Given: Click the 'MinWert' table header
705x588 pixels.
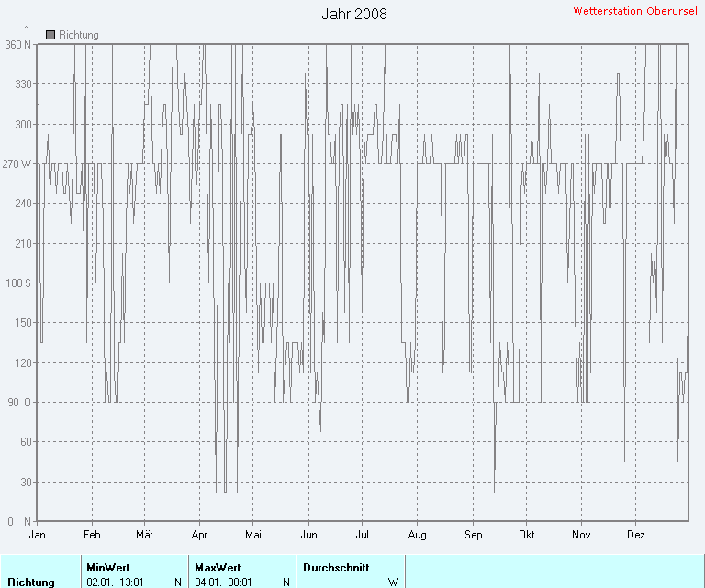Looking at the screenshot, I should pyautogui.click(x=108, y=567).
